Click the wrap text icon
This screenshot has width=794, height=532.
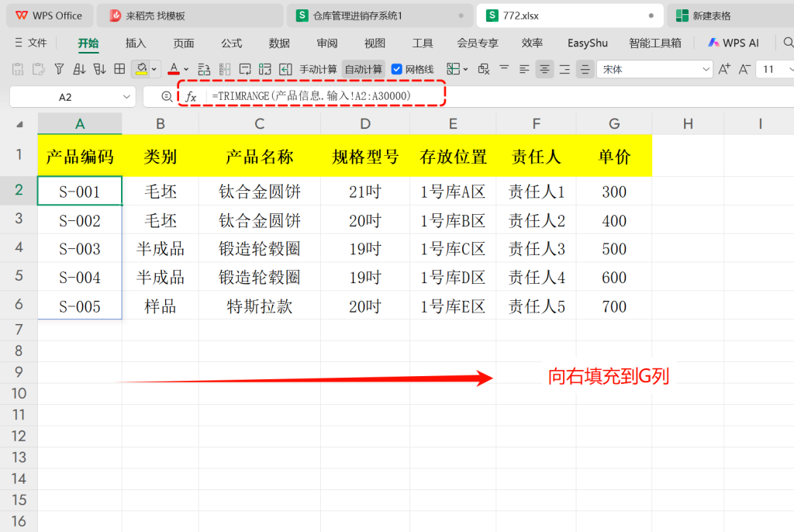pyautogui.click(x=245, y=70)
